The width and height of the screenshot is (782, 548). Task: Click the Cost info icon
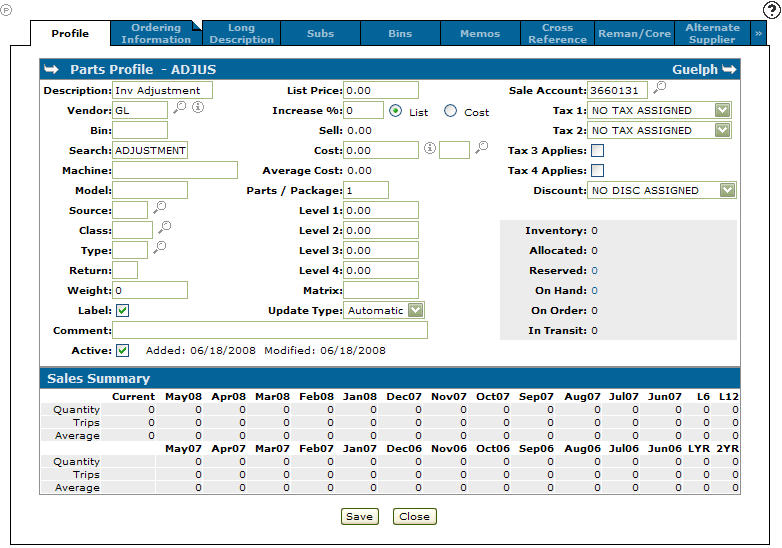(429, 149)
